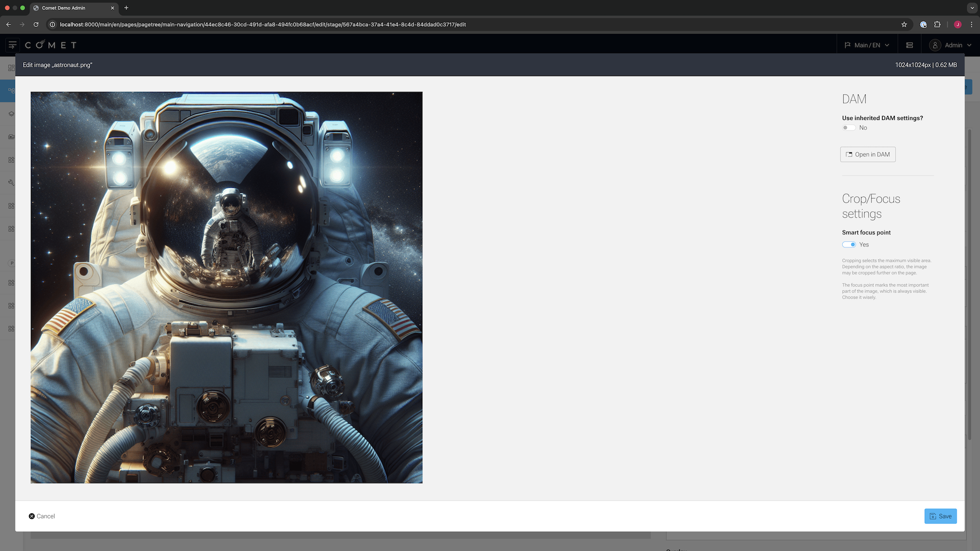Click the site information icon before URL

(x=52, y=24)
